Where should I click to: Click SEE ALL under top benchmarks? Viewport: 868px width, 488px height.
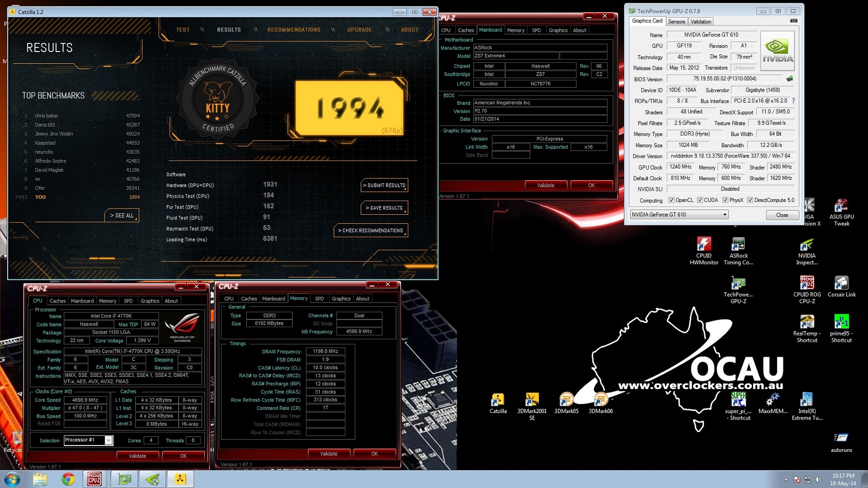pyautogui.click(x=122, y=215)
